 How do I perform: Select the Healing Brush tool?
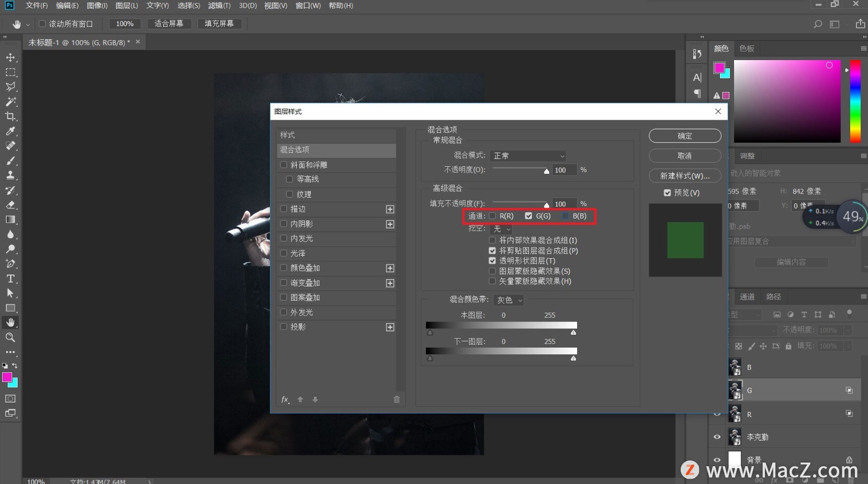click(10, 145)
